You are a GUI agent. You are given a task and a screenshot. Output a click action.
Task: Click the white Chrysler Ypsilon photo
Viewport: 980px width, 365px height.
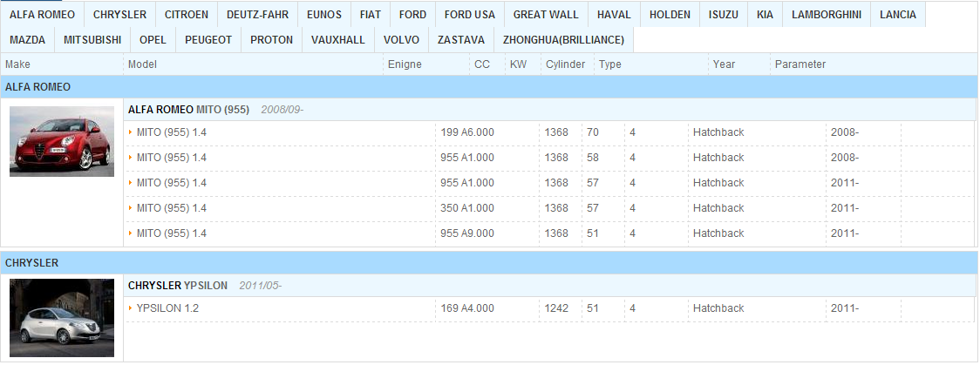pos(62,318)
